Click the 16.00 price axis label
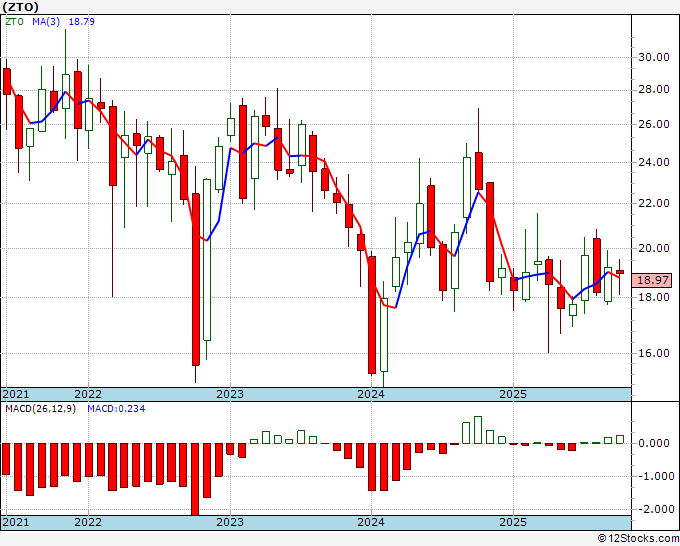680x546 pixels. 653,353
